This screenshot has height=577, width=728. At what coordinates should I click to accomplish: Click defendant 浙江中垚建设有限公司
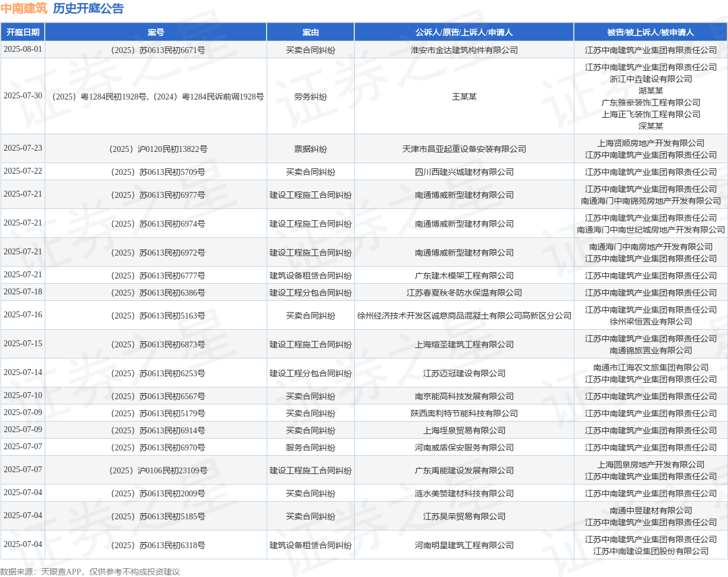[651, 79]
